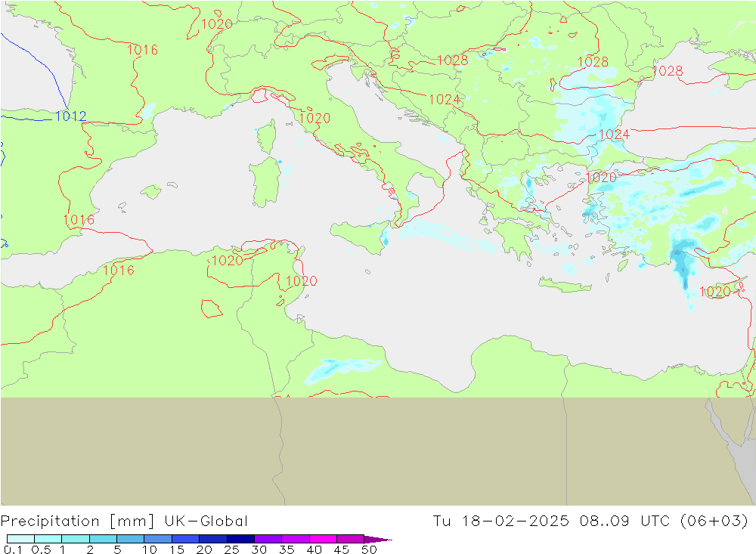Viewport: 756px width, 554px height.
Task: Click the 'Precipitation [mm] UK-Global' title text
Action: [x=124, y=522]
